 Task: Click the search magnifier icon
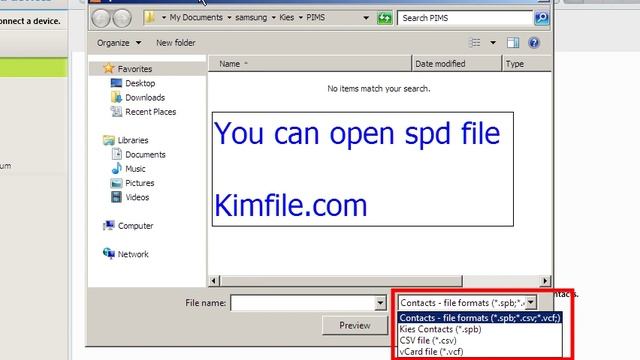(541, 18)
